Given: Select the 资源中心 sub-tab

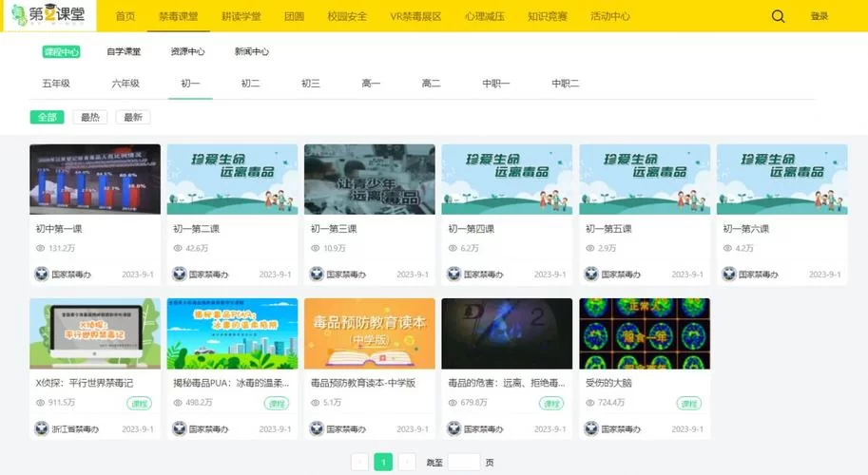Looking at the screenshot, I should [x=187, y=51].
